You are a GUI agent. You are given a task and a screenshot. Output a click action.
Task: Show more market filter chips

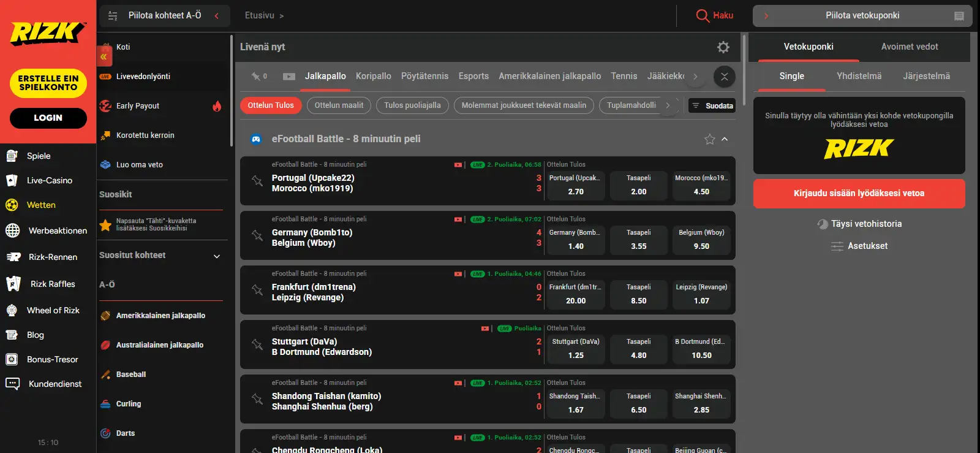tap(668, 105)
